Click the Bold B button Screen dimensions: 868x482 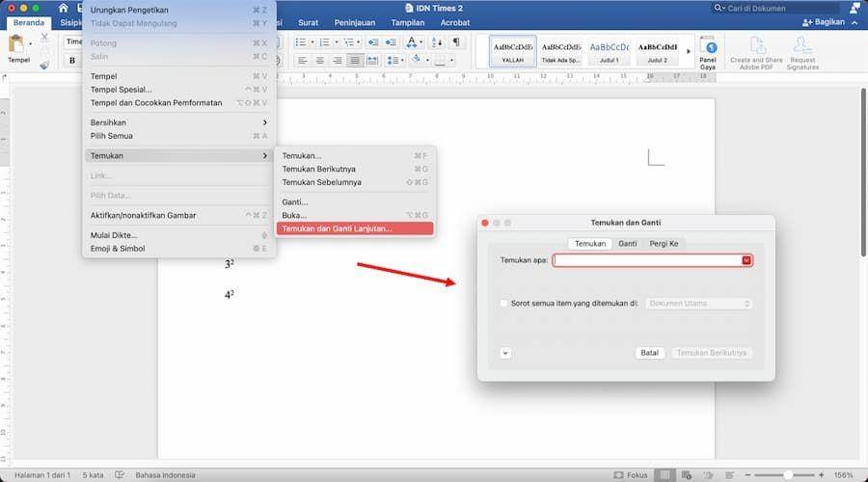[72, 61]
